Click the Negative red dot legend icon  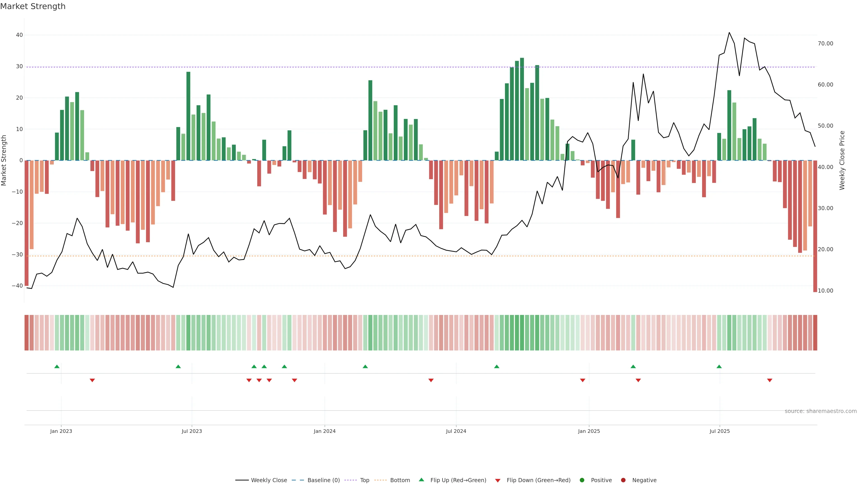[623, 480]
